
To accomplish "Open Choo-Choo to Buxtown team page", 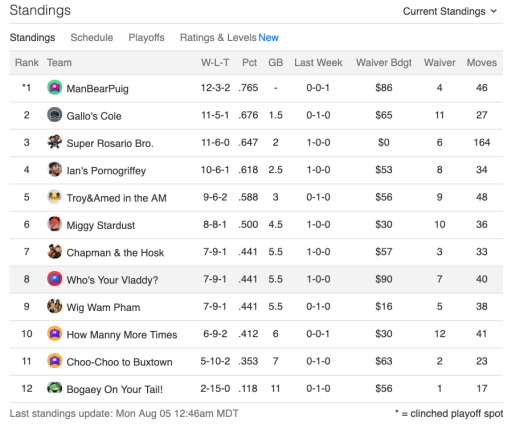I will (119, 362).
